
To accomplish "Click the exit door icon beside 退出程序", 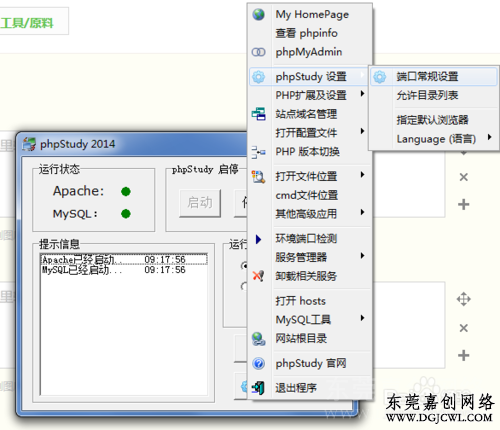I will pos(258,388).
